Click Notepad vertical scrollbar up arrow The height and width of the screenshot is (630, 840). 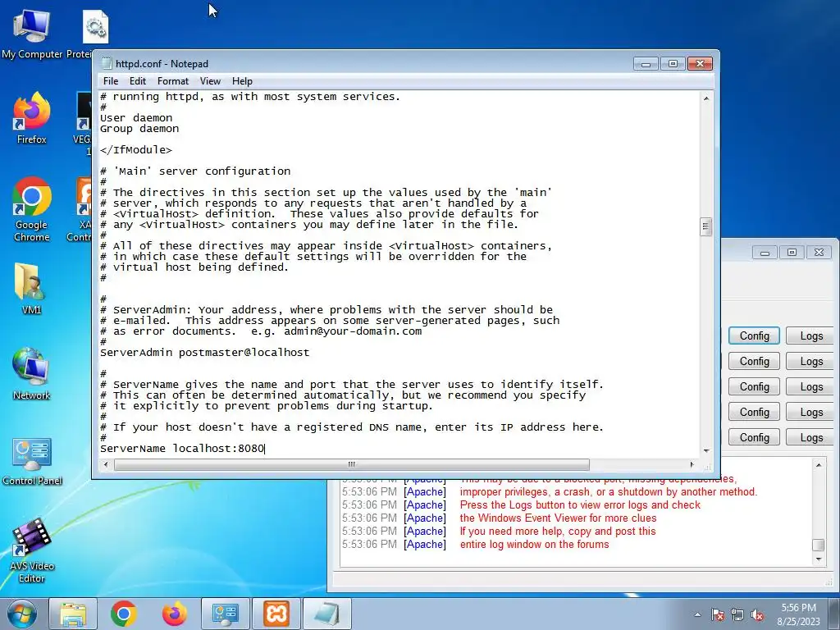coord(706,98)
